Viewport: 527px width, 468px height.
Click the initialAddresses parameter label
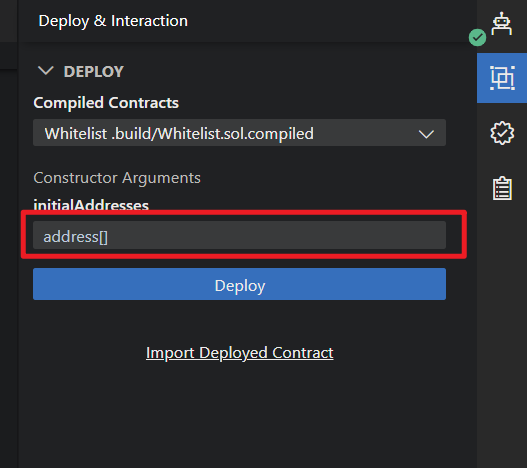(x=91, y=204)
